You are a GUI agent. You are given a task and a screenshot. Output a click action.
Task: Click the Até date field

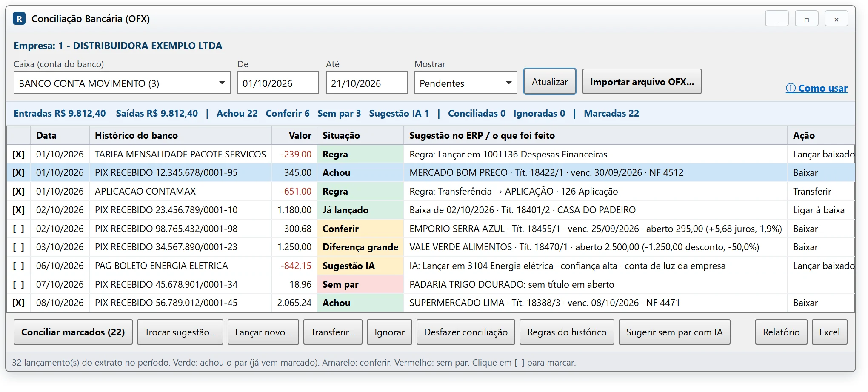[x=367, y=83]
